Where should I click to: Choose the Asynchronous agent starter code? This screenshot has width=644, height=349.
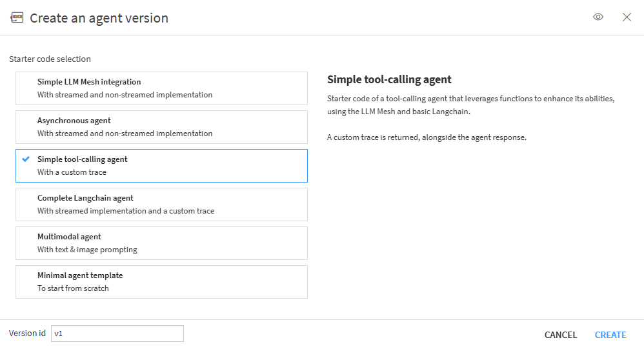click(x=161, y=127)
